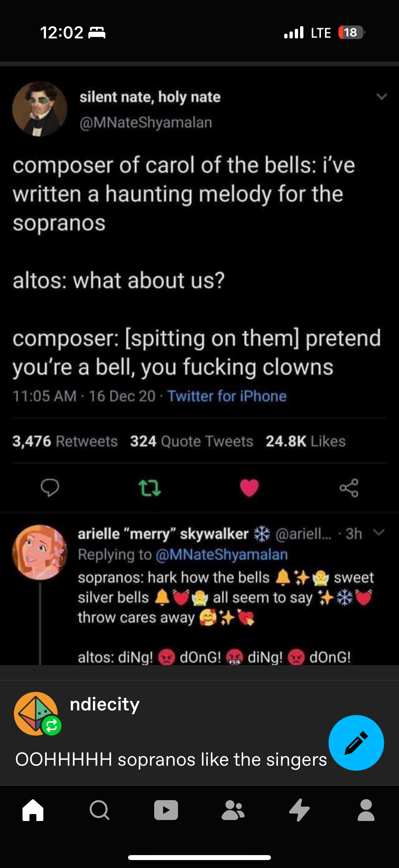The image size is (399, 868).
Task: Open the Search tab magnifier icon
Action: click(x=99, y=810)
